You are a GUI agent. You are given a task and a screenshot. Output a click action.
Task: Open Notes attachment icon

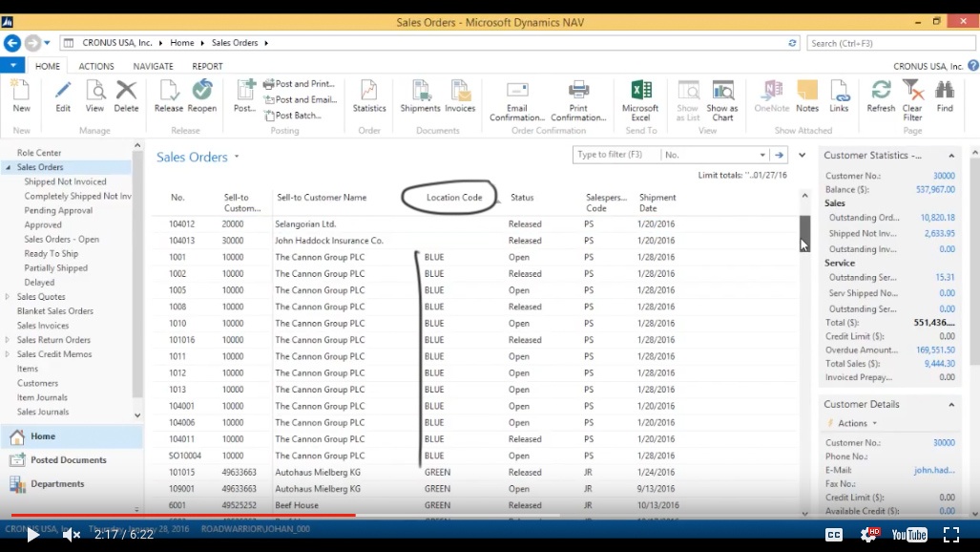point(807,90)
